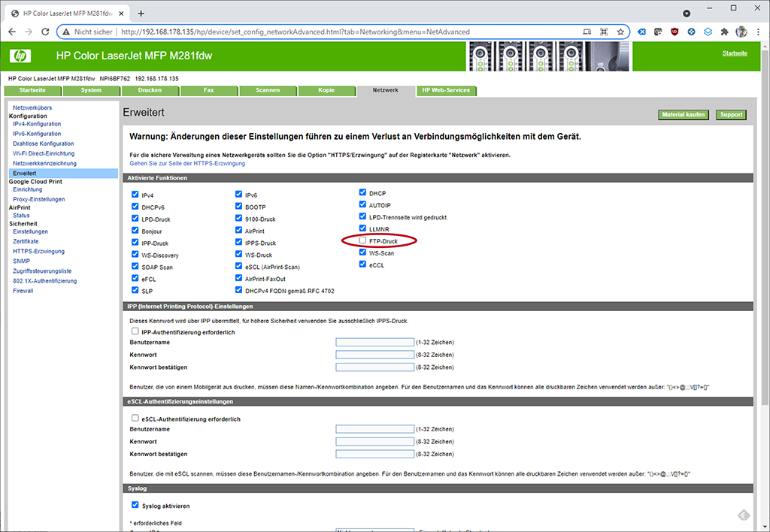Click the IPP Benutzername input field
Image resolution: width=770 pixels, height=532 pixels.
point(374,343)
